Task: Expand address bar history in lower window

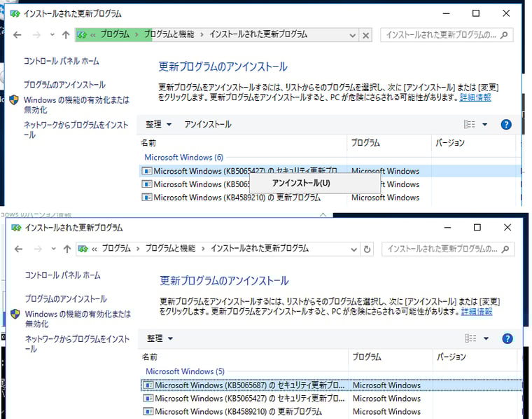Action: (354, 249)
